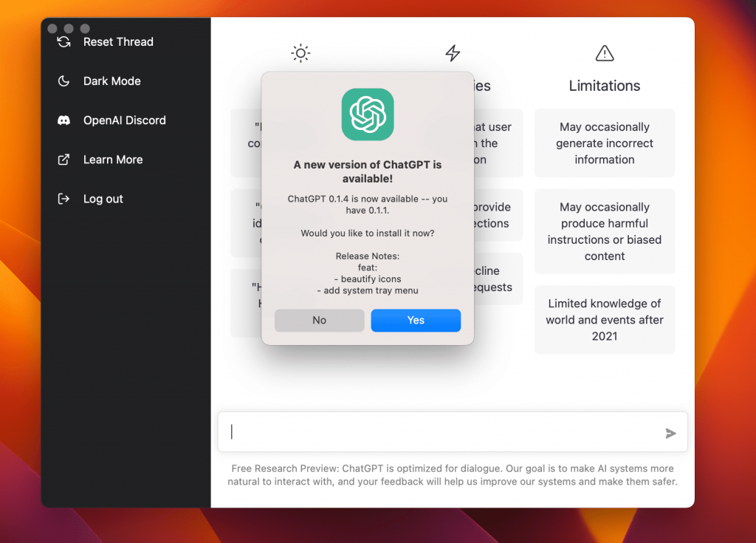This screenshot has width=756, height=543.
Task: Click the Free Research Preview footer text
Action: point(453,475)
